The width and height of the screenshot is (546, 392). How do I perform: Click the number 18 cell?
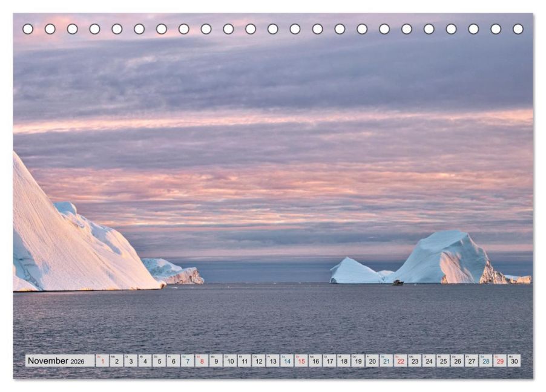pos(344,361)
